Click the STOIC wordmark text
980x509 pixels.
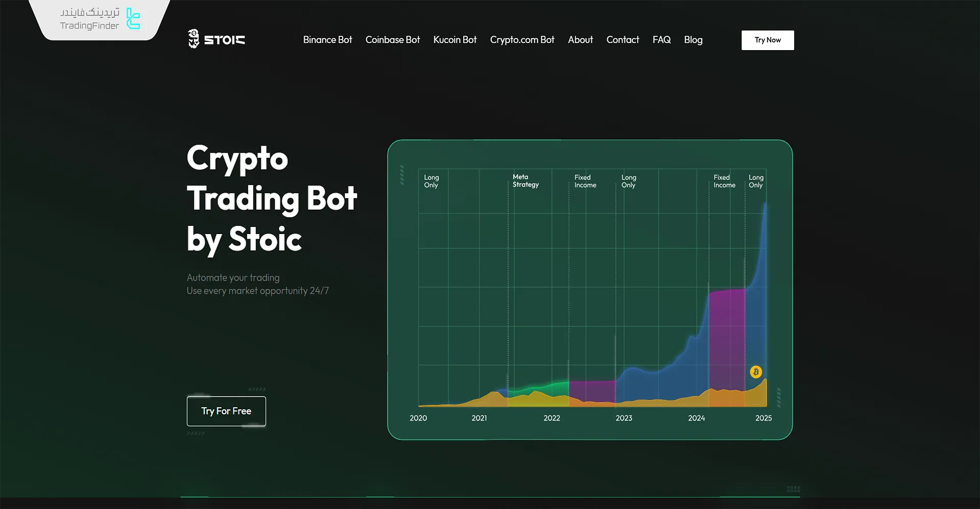(x=225, y=40)
